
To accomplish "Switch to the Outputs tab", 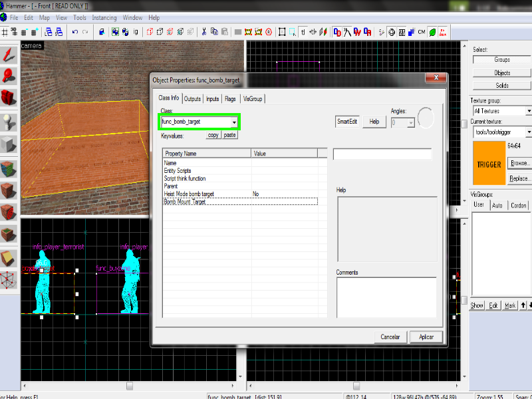I will pyautogui.click(x=192, y=98).
